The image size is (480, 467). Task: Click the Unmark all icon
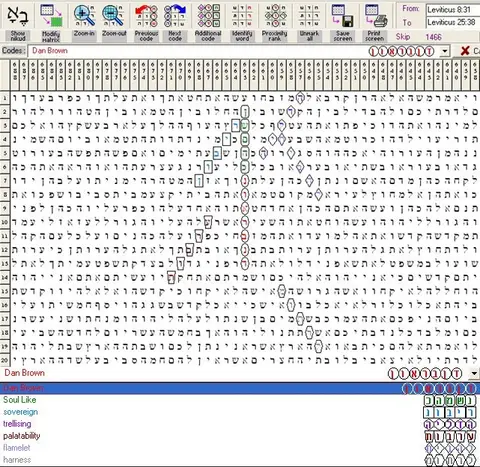[309, 16]
